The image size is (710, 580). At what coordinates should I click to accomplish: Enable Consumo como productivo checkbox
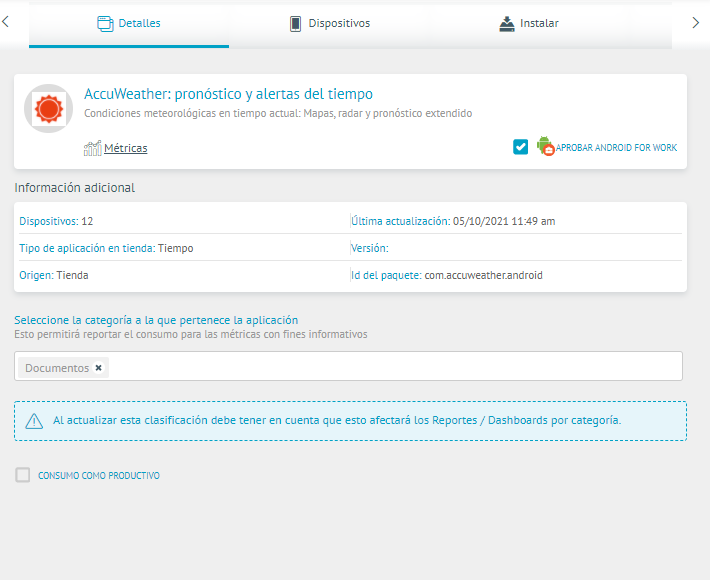pyautogui.click(x=23, y=475)
